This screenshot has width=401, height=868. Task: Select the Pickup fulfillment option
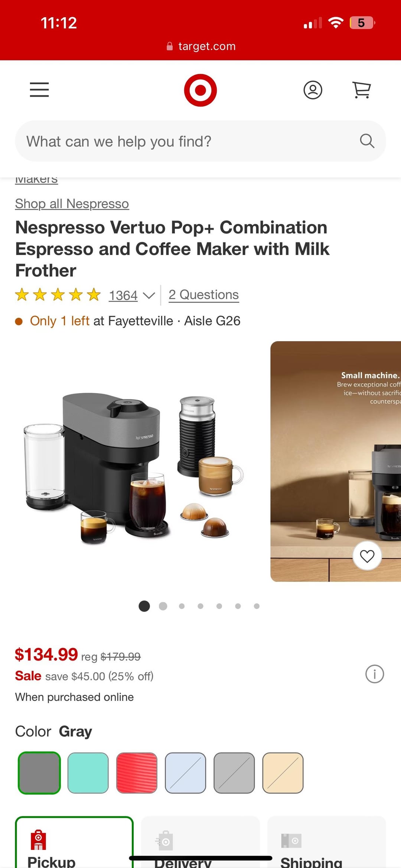point(74,842)
